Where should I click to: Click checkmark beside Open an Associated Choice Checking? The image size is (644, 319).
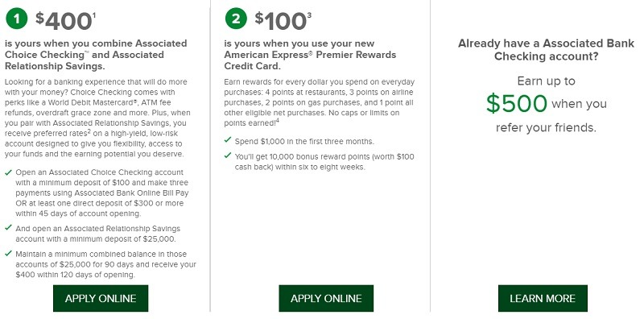[x=8, y=172]
